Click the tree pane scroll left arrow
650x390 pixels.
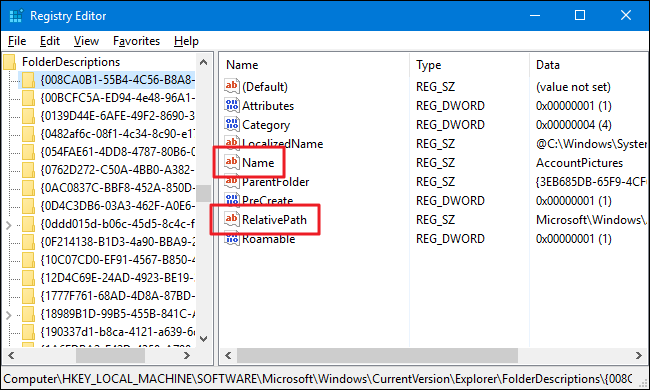tap(11, 356)
